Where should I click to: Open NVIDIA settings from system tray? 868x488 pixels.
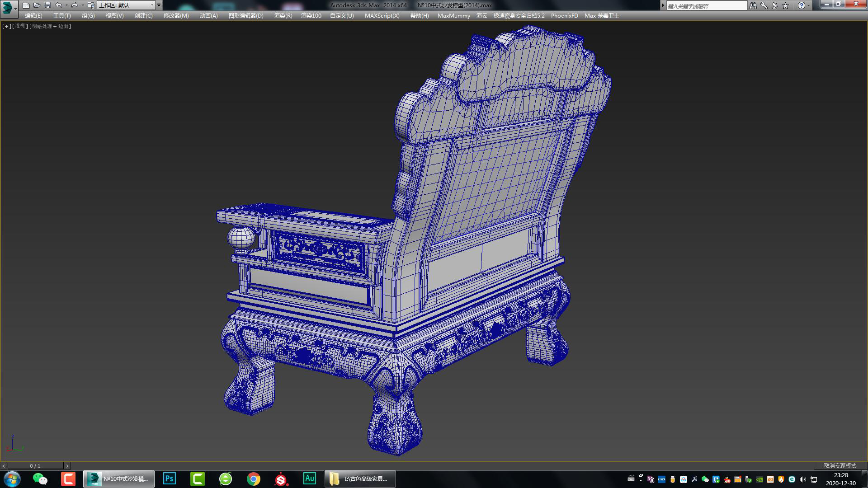(759, 480)
